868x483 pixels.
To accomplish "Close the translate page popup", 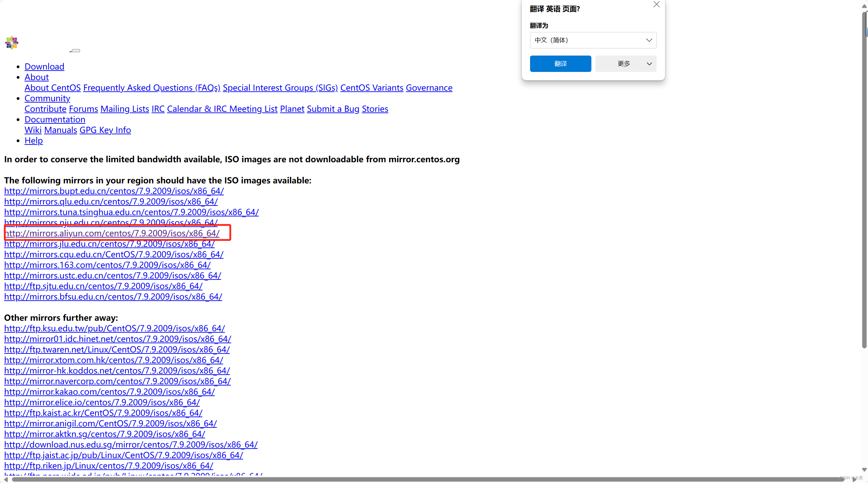I will 656,4.
